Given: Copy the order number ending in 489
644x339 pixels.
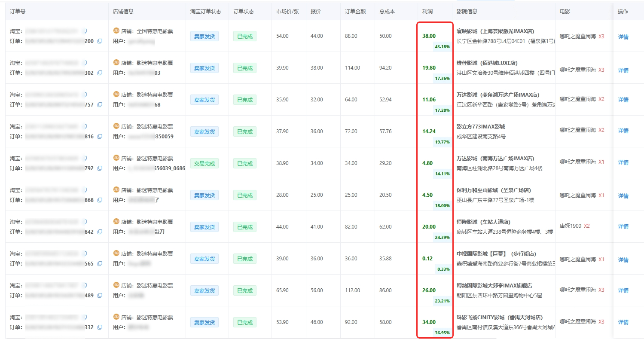Looking at the screenshot, I should 100,296.
